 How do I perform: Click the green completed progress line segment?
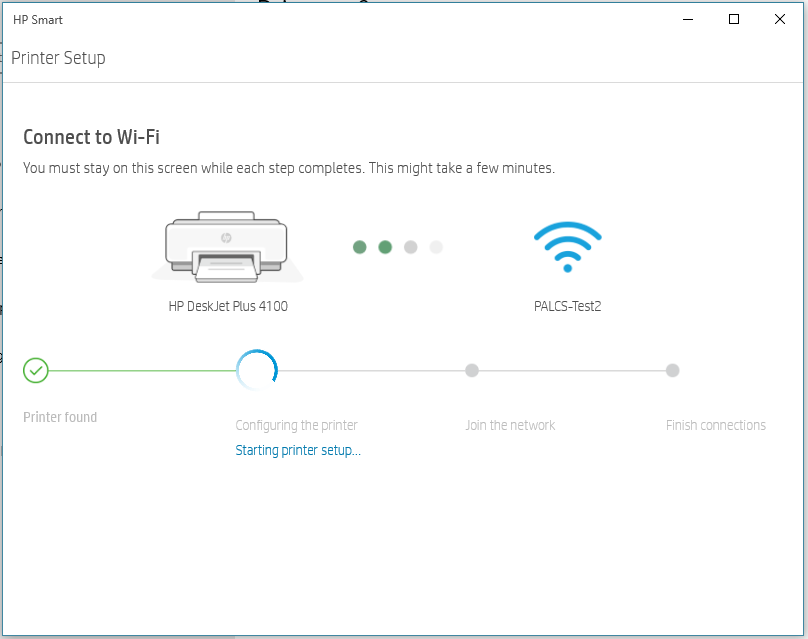(x=140, y=371)
